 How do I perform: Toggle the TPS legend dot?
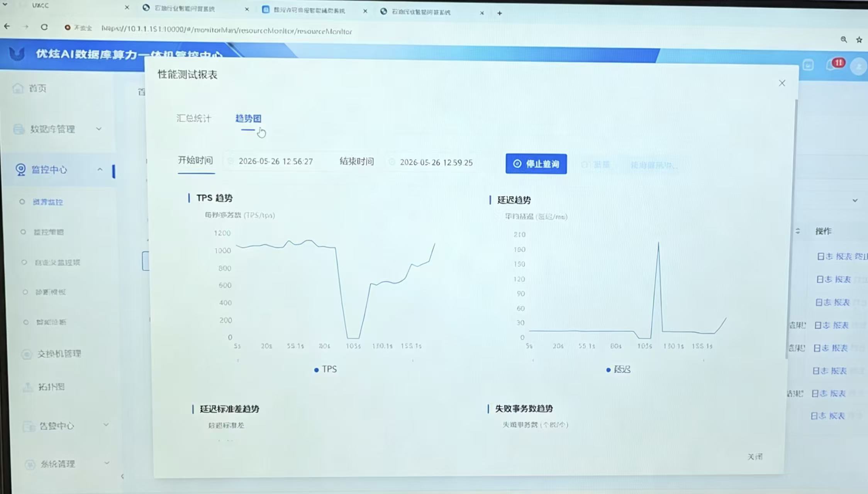[x=317, y=370]
